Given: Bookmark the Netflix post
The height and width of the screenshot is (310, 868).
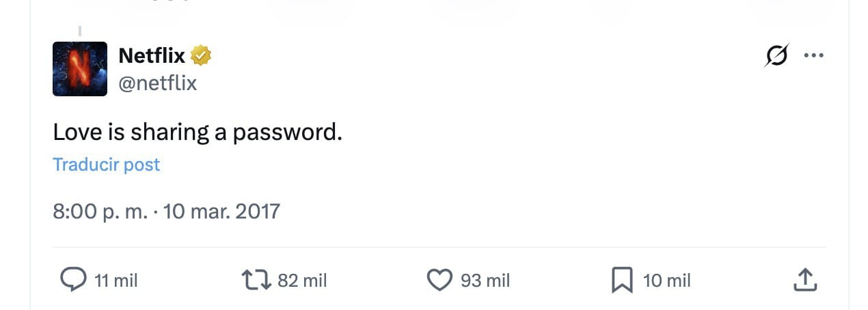Looking at the screenshot, I should coord(621,279).
